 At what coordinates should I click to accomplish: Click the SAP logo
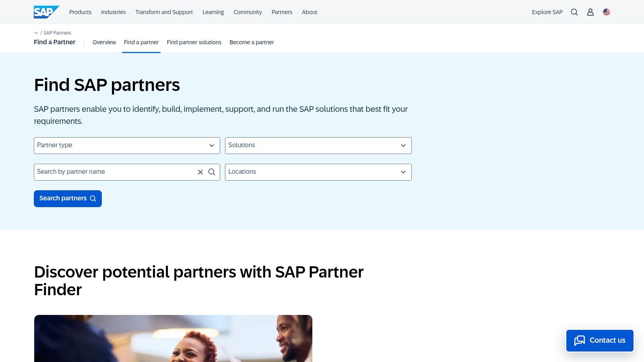tap(45, 12)
